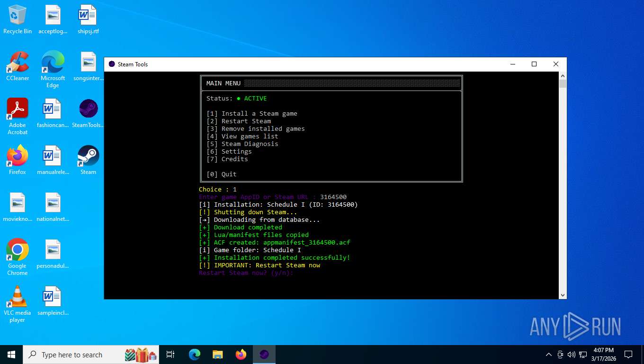Click the '[1] Install a Steam game' line
The height and width of the screenshot is (364, 644).
252,113
